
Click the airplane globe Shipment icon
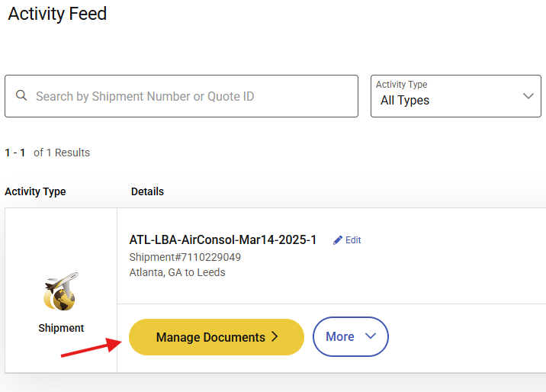61,291
